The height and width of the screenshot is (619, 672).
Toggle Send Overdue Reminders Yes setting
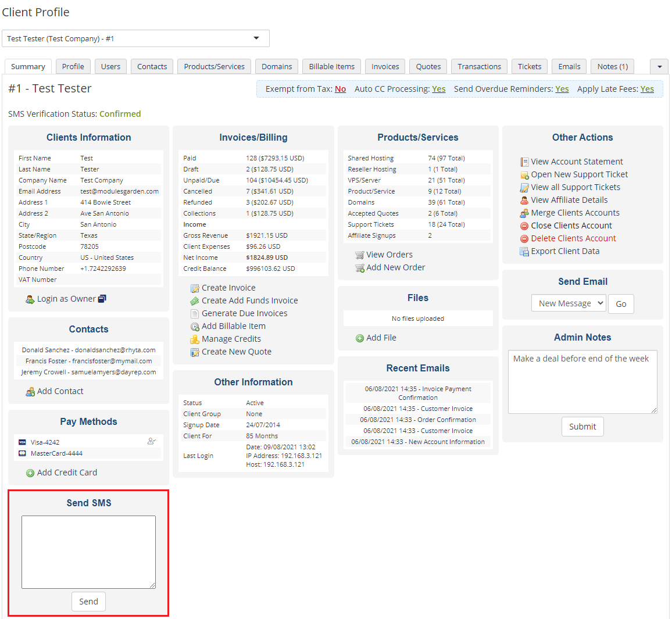[562, 89]
